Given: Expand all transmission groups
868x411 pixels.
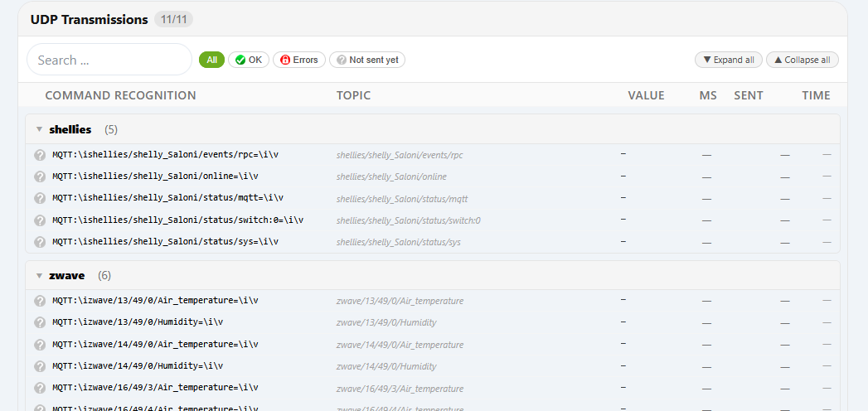Looking at the screenshot, I should pos(729,60).
